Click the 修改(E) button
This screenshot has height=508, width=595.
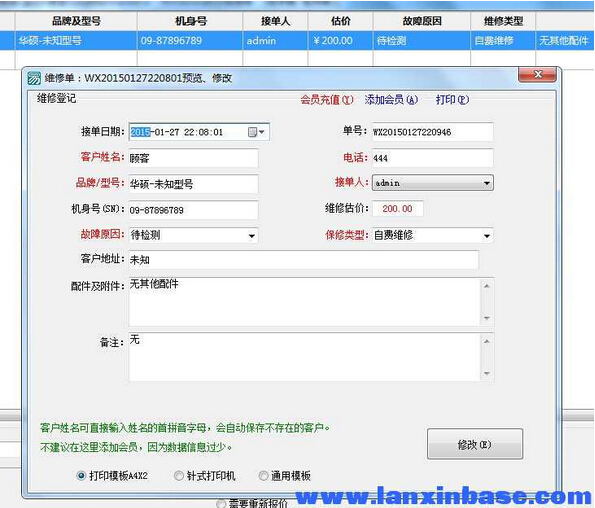(x=475, y=444)
